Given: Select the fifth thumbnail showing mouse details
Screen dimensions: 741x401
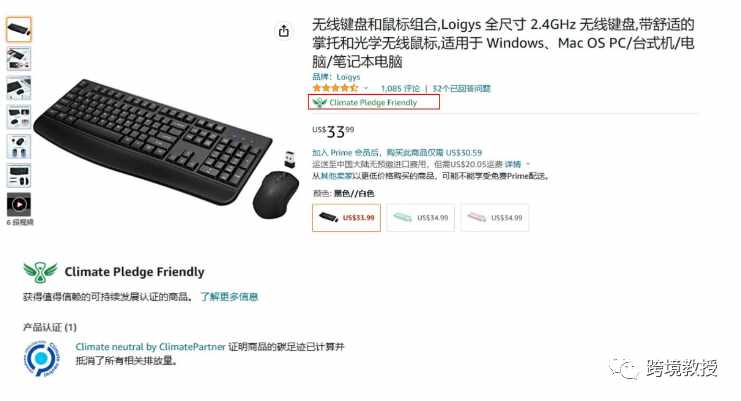Looking at the screenshot, I should (x=19, y=146).
